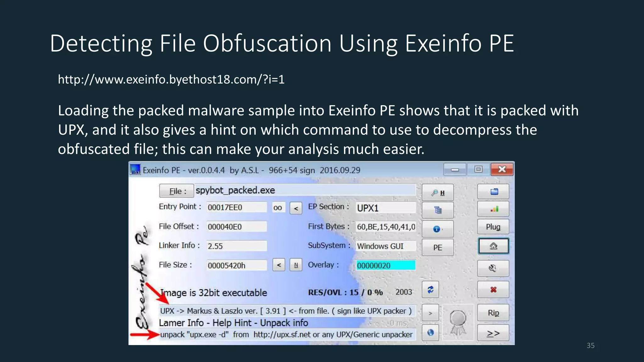
Task: Click the < button beside Entry Point
Action: tap(296, 208)
